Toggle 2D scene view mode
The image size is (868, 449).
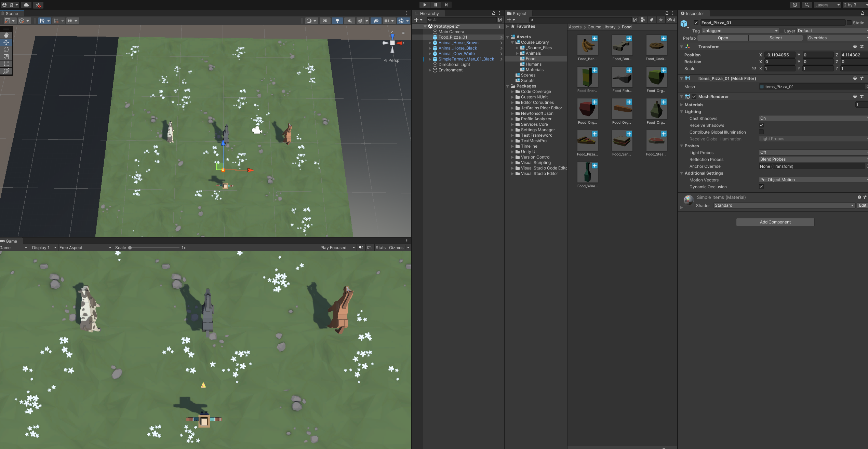(x=325, y=21)
